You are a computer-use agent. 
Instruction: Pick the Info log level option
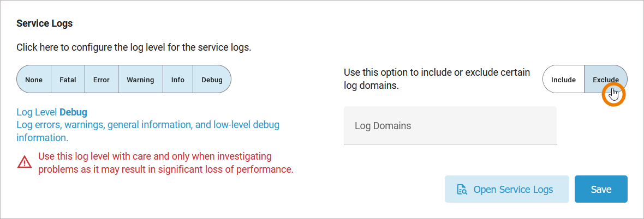point(178,80)
